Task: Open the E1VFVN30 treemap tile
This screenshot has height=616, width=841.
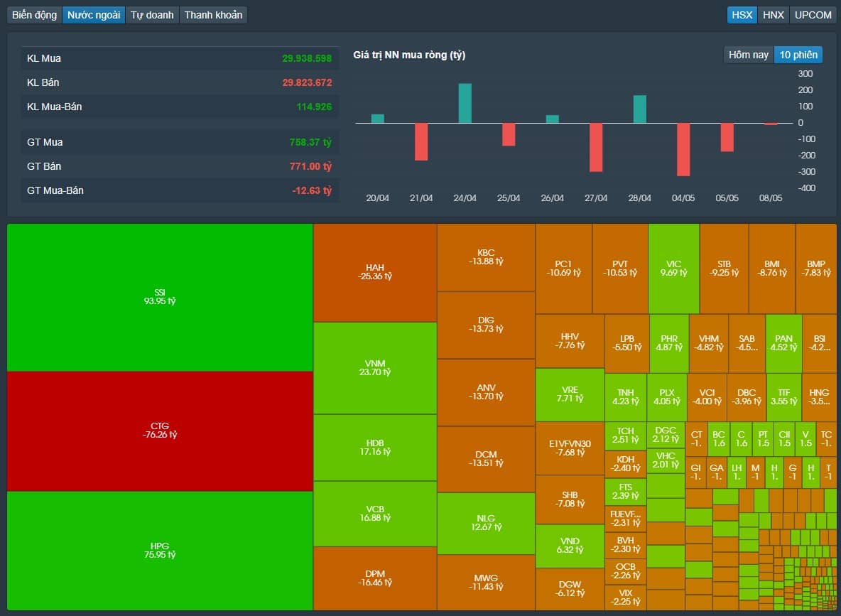Action: click(570, 448)
